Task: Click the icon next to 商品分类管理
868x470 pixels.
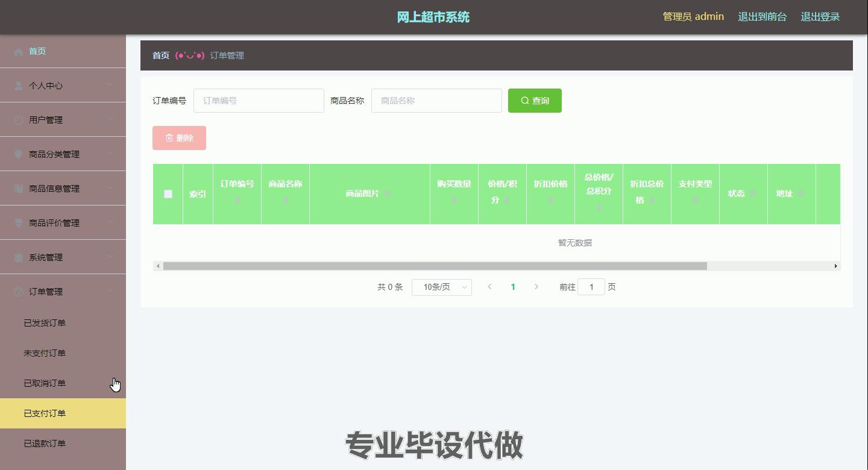Action: [19, 154]
